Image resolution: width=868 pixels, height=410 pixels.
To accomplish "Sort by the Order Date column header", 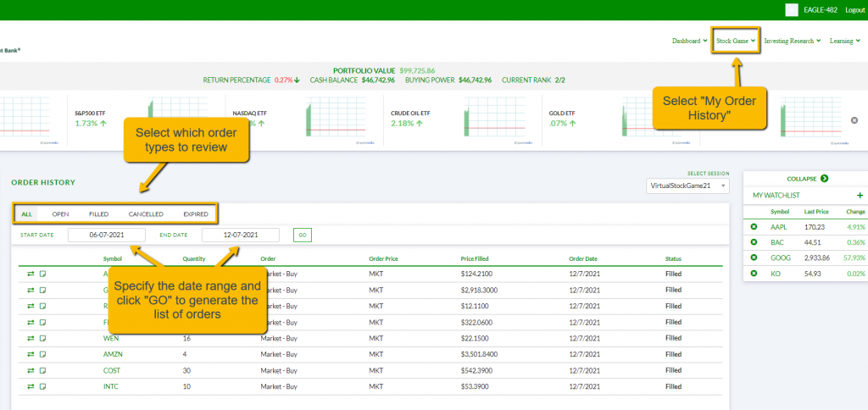I will [x=583, y=258].
